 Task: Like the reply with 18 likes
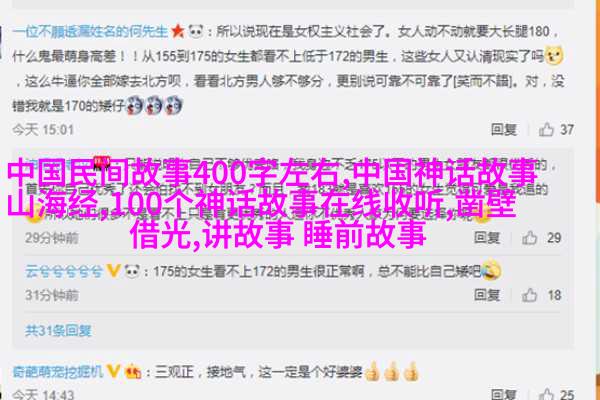point(530,295)
